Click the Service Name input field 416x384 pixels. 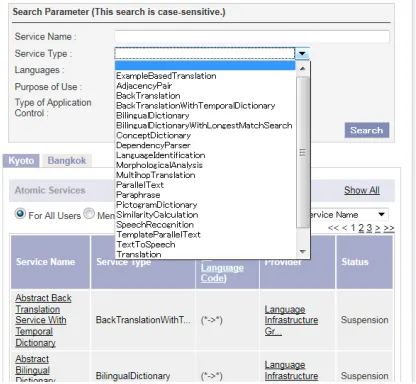[x=252, y=36]
